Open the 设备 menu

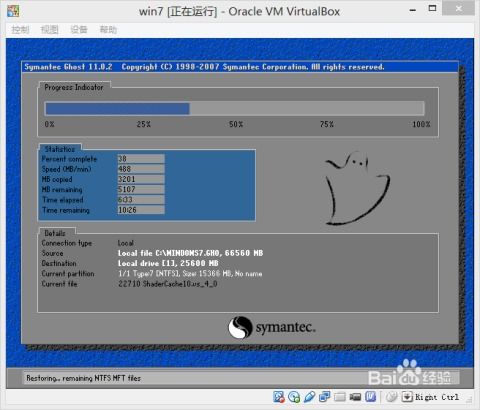[x=79, y=30]
